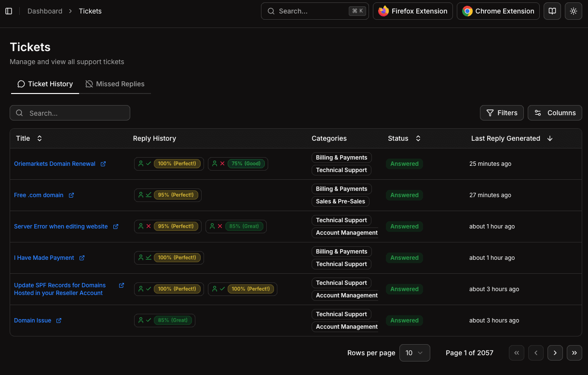Toggle the light/dark theme sun icon
This screenshot has height=375, width=588.
tap(574, 11)
